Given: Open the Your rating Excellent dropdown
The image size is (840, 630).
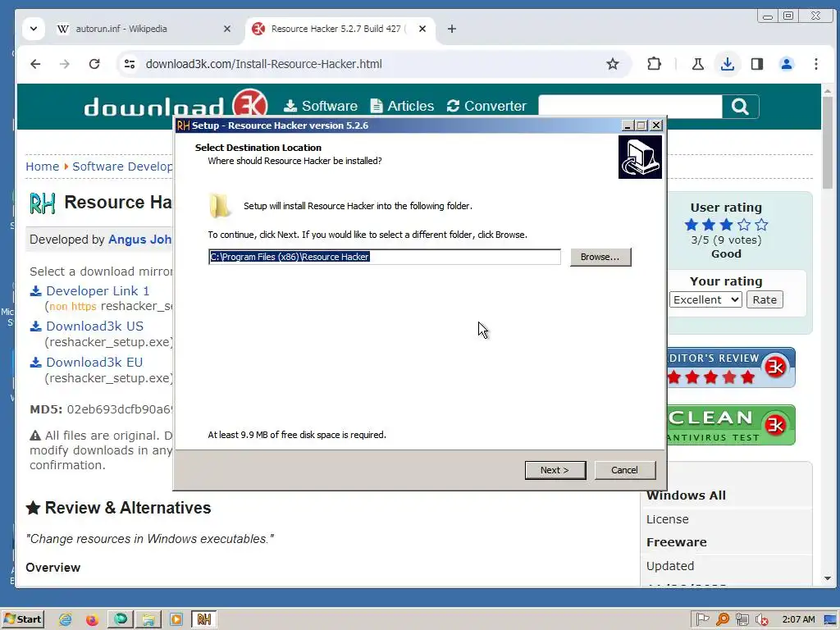Looking at the screenshot, I should [x=705, y=299].
